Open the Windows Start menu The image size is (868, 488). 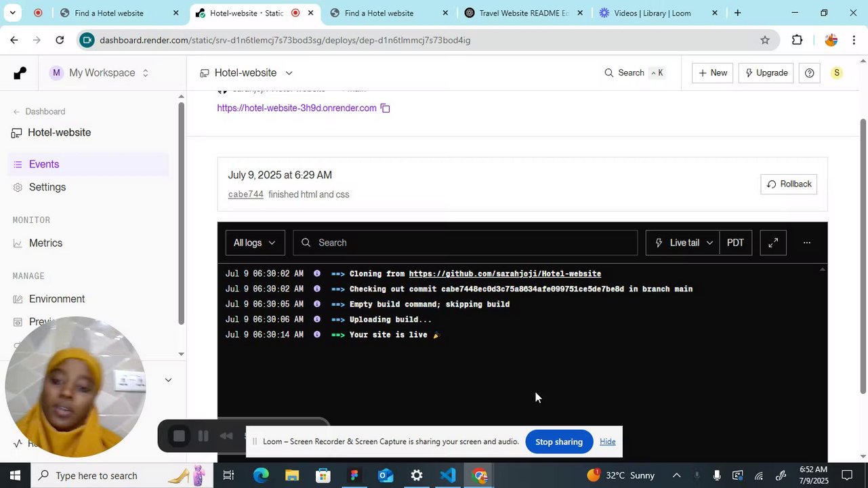pyautogui.click(x=15, y=475)
